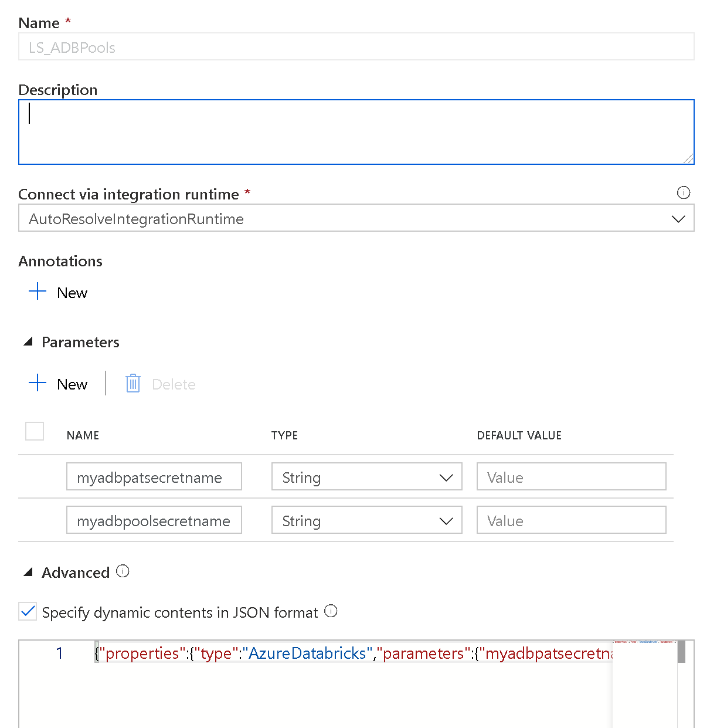
Task: Check the select-all checkbox in the parameters table
Action: pos(34,431)
